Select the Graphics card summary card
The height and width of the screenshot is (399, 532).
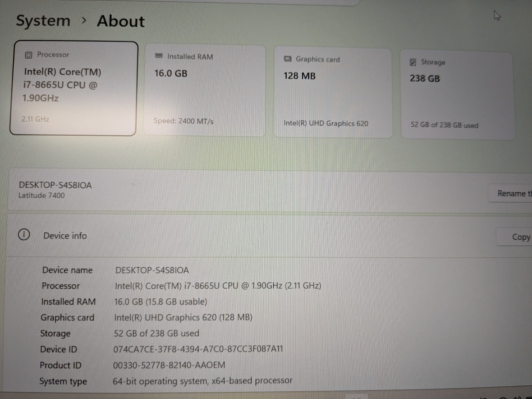coord(333,93)
